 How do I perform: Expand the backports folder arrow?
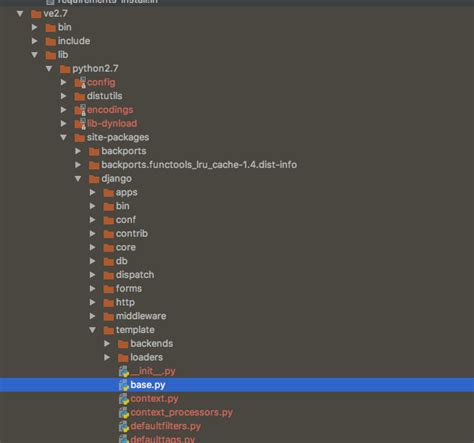[78, 151]
